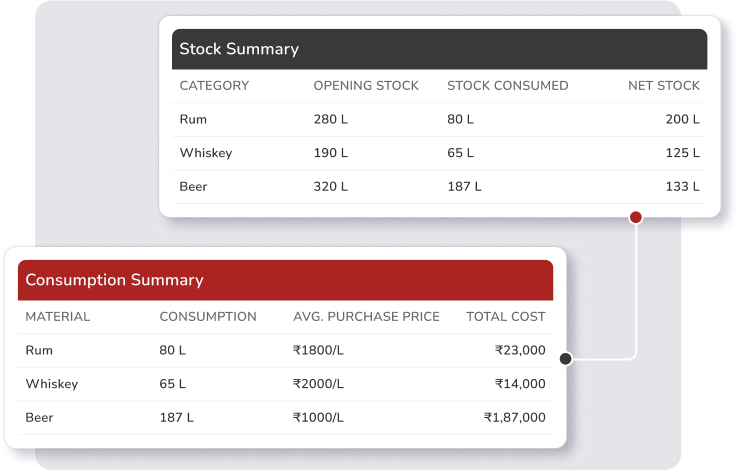Click the TOTAL COST column header
This screenshot has height=470, width=741.
(506, 317)
